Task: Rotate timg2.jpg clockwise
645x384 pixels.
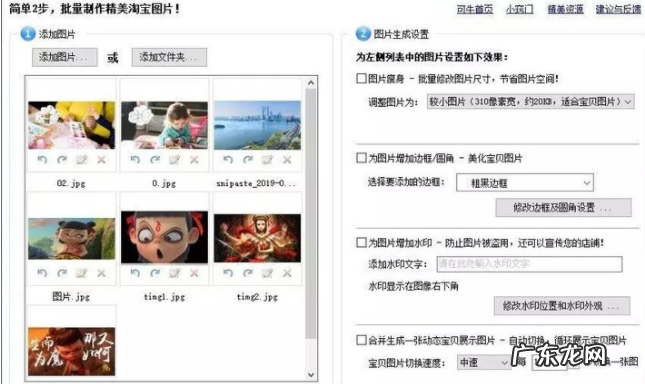Action: 248,273
